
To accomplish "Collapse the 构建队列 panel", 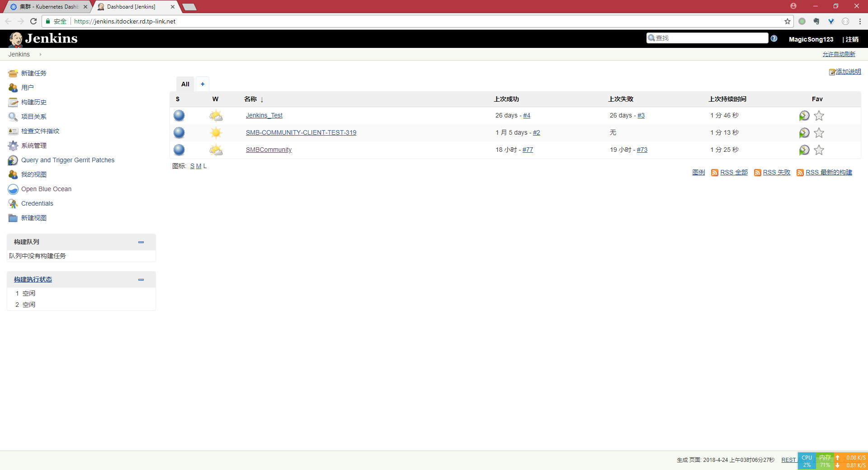I will [x=141, y=242].
